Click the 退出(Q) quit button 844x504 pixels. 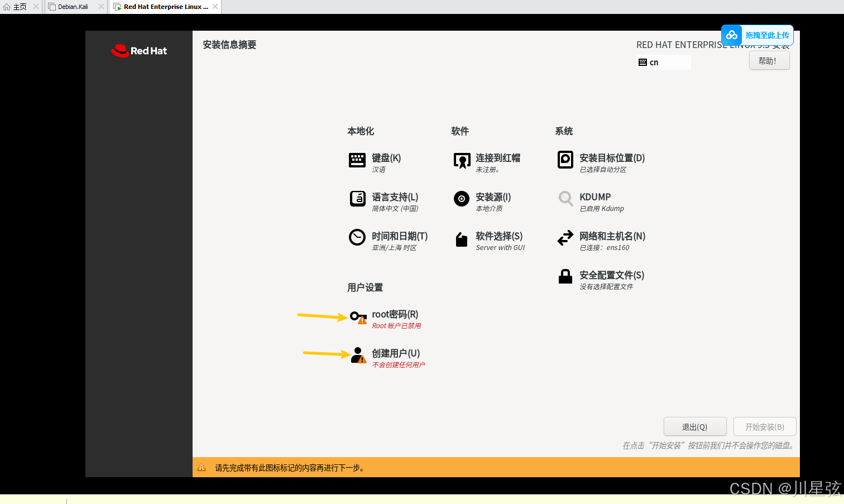pyautogui.click(x=695, y=427)
